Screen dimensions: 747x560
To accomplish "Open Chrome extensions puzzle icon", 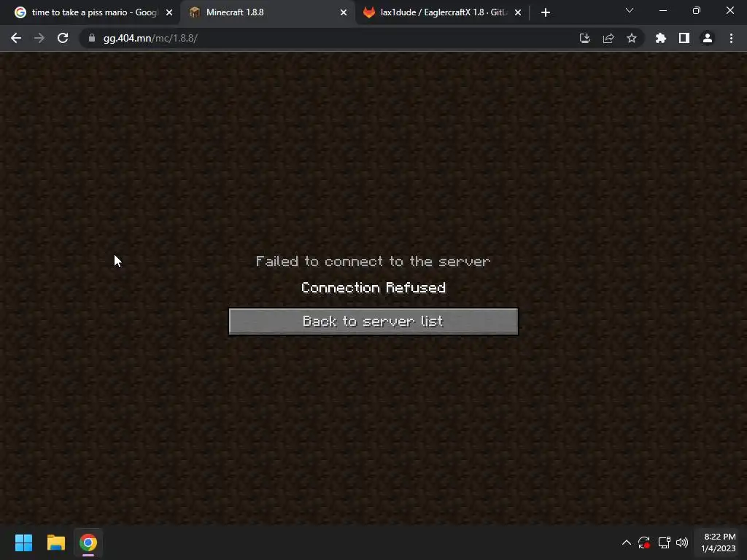I will 660,38.
